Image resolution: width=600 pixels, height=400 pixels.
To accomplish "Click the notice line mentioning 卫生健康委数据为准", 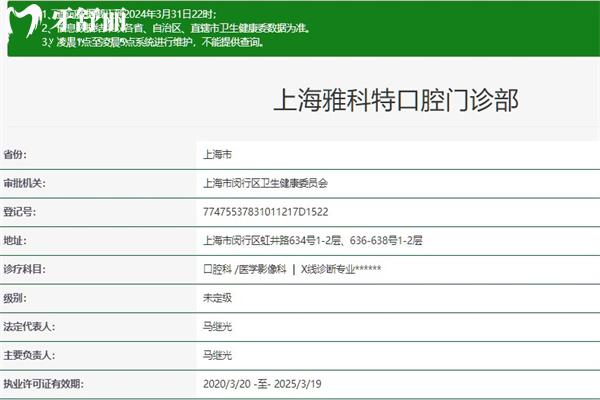I will coord(176,28).
